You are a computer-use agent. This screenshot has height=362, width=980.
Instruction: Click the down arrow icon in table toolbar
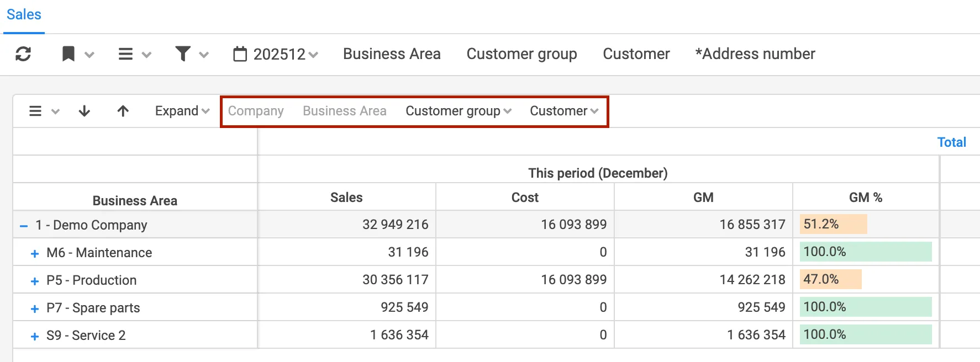click(85, 111)
